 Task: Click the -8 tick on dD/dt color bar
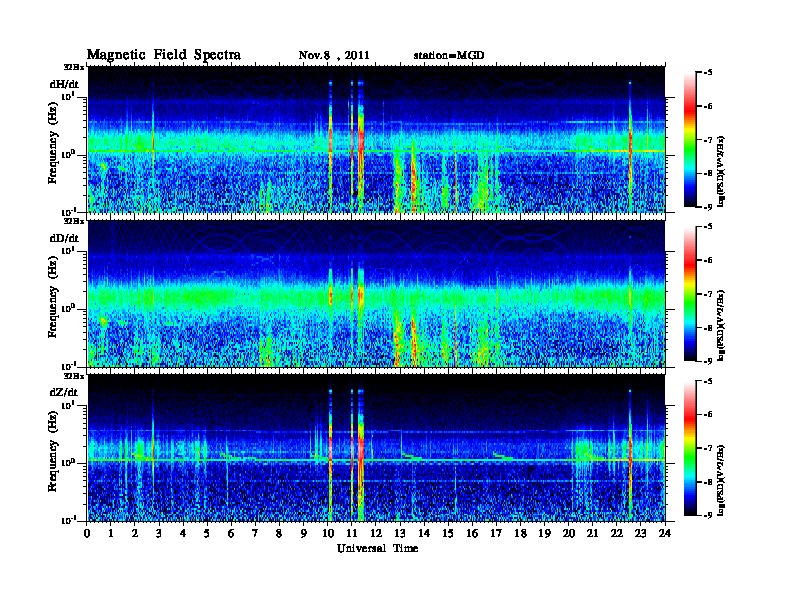click(x=709, y=328)
